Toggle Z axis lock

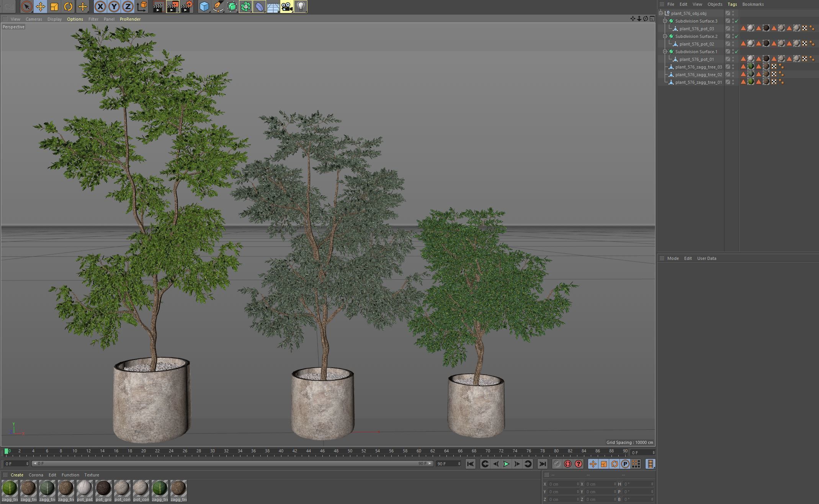click(x=128, y=7)
